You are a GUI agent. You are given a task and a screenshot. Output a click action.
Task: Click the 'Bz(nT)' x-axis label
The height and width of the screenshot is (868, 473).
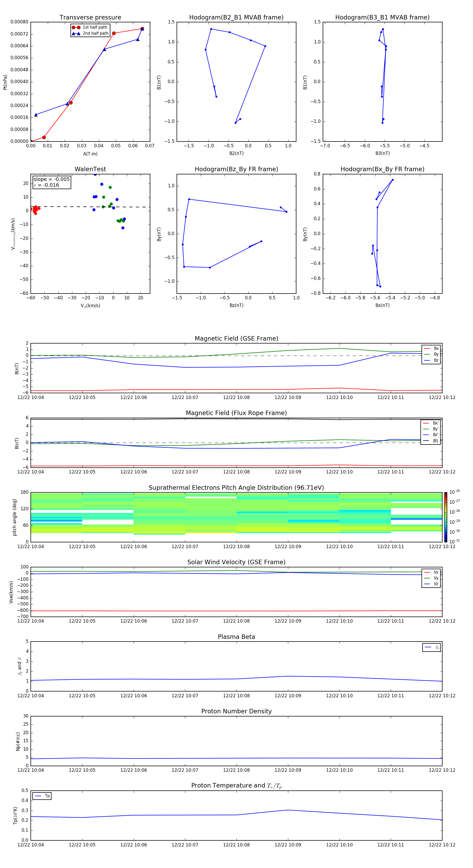pyautogui.click(x=236, y=305)
